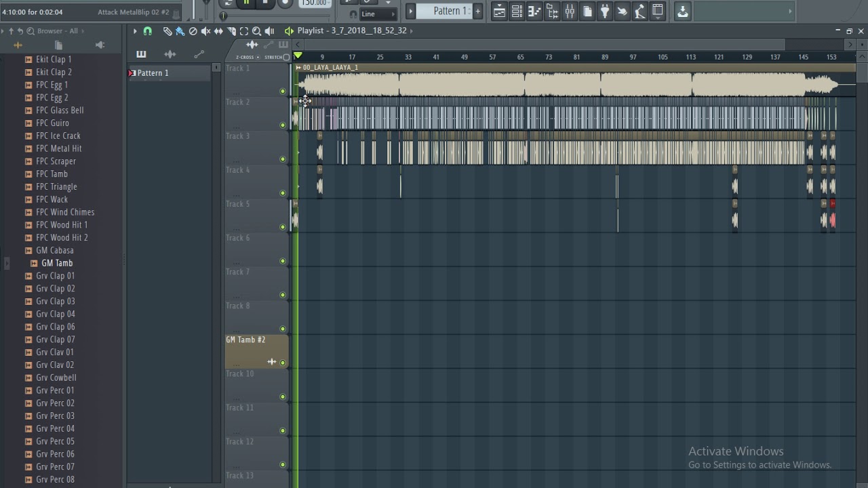
Task: Click the tempo value display
Action: click(315, 3)
